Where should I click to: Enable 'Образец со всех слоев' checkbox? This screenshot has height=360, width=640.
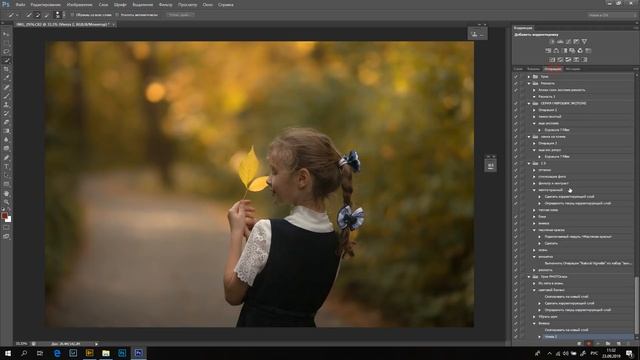pyautogui.click(x=72, y=15)
